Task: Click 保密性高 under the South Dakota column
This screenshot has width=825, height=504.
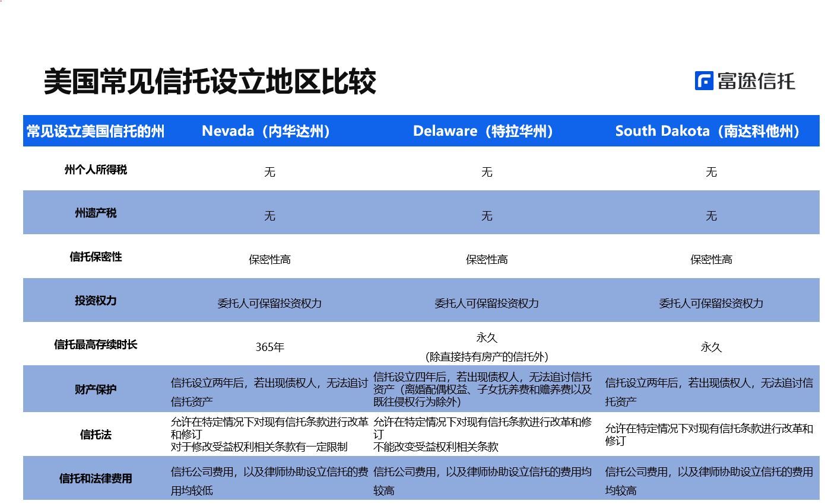Action: (x=711, y=260)
